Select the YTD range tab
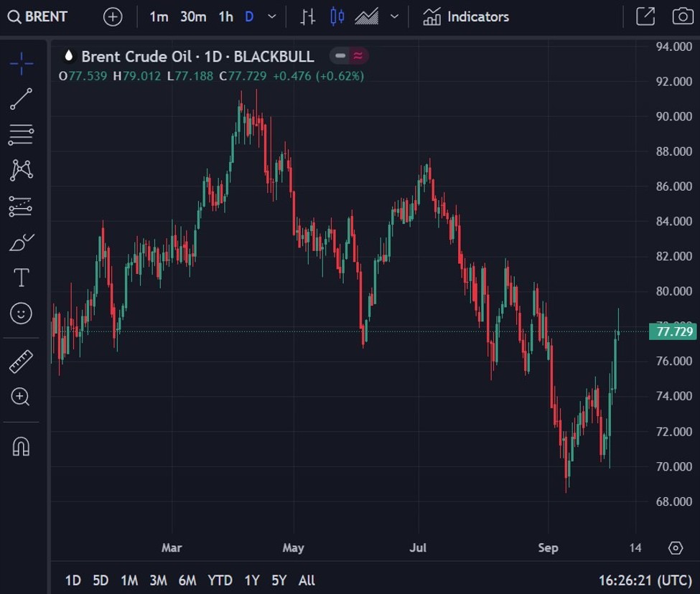 click(x=220, y=581)
